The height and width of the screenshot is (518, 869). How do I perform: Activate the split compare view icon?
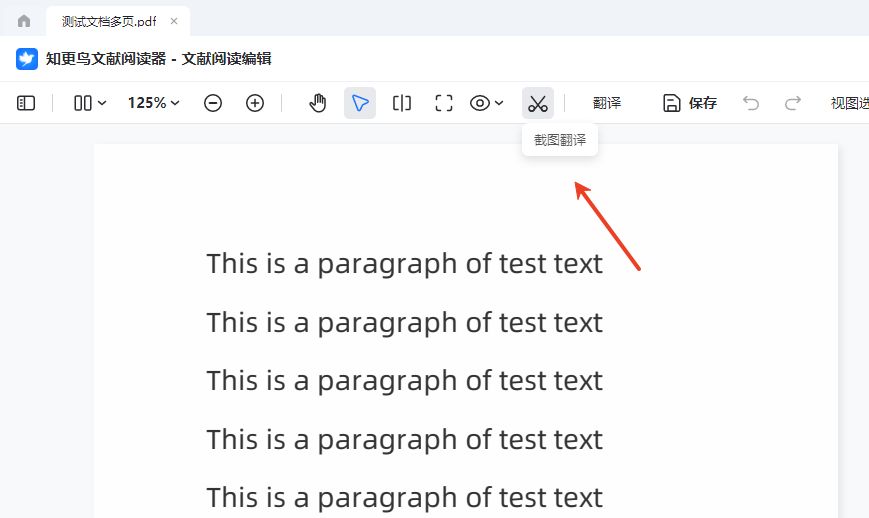[402, 103]
